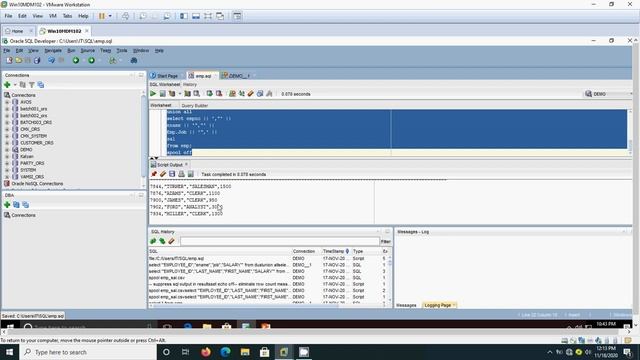The image size is (640, 360).
Task: Click the pin icon in Script Output
Action: coord(154,174)
